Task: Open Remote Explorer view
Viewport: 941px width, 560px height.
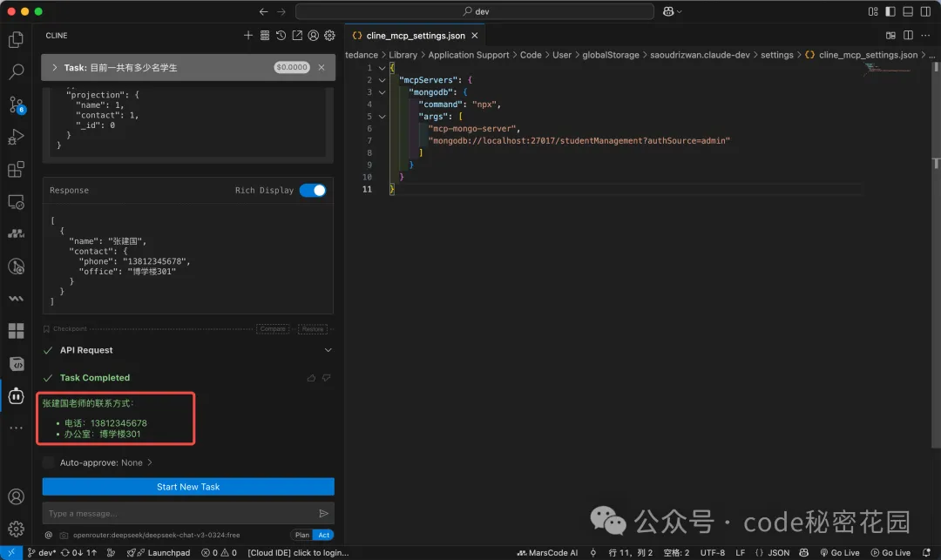Action: 17,202
